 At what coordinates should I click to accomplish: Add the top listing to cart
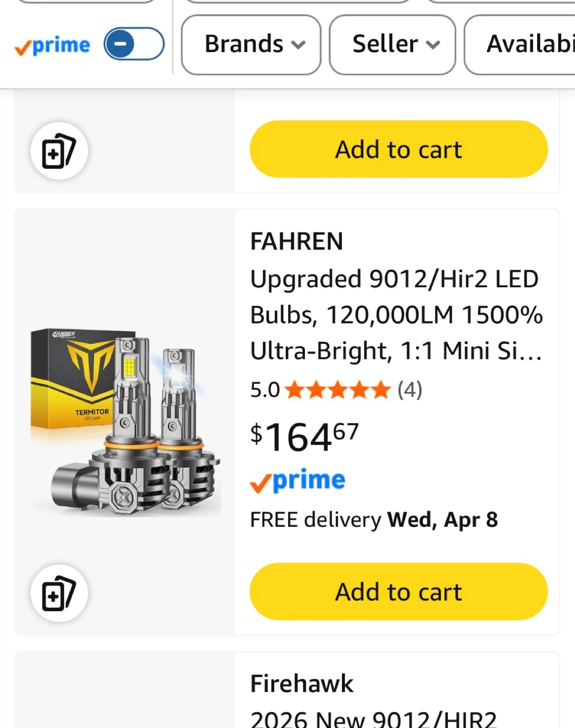coord(399,149)
